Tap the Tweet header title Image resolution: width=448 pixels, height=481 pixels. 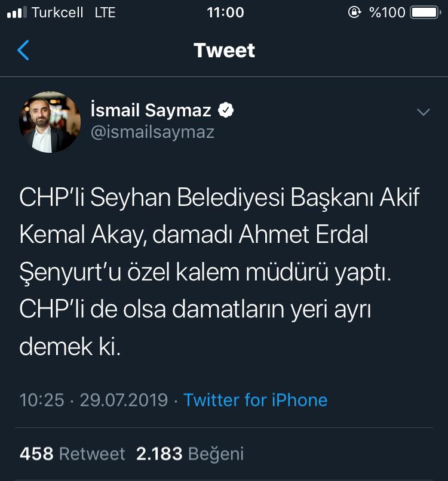(224, 51)
